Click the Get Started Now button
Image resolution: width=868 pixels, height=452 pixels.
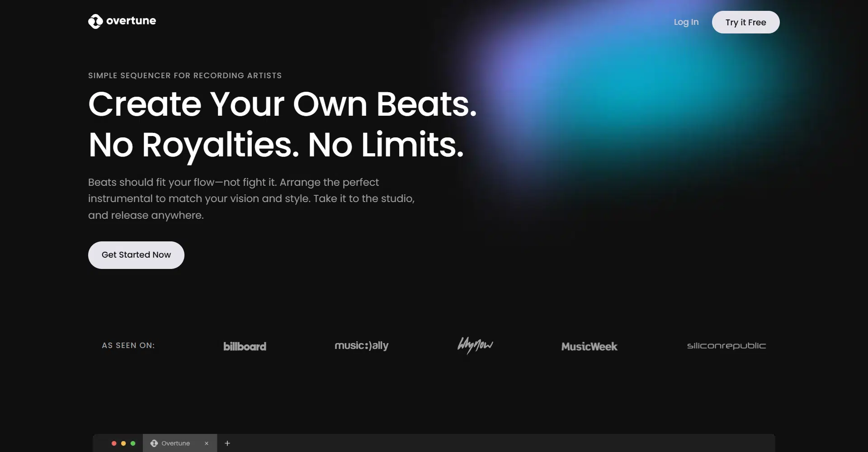(136, 255)
